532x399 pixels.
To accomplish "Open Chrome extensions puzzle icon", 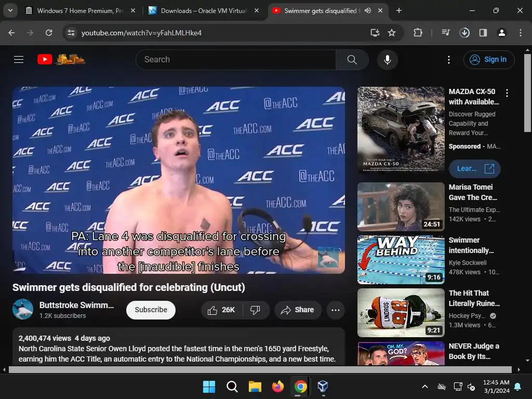I will tap(418, 33).
